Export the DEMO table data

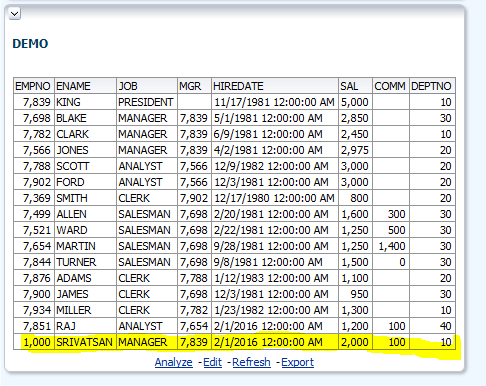(297, 362)
